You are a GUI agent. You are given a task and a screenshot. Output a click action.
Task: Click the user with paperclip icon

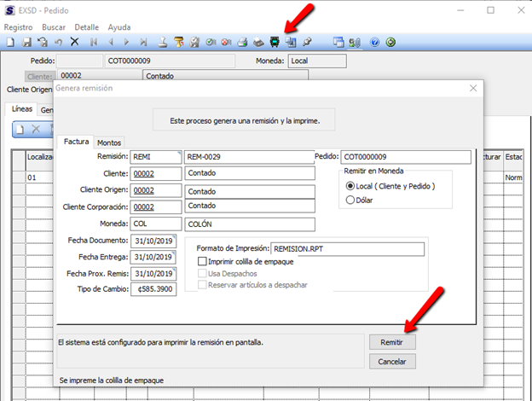click(x=355, y=43)
